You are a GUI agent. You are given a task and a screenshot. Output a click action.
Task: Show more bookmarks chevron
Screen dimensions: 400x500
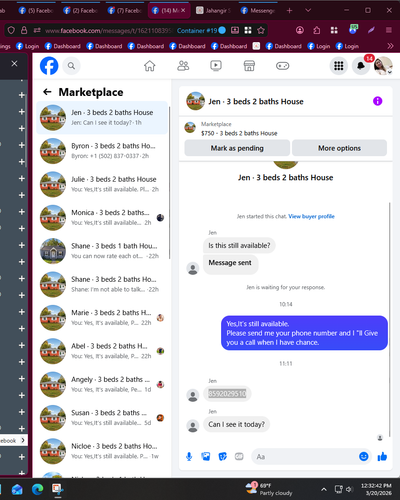click(390, 46)
